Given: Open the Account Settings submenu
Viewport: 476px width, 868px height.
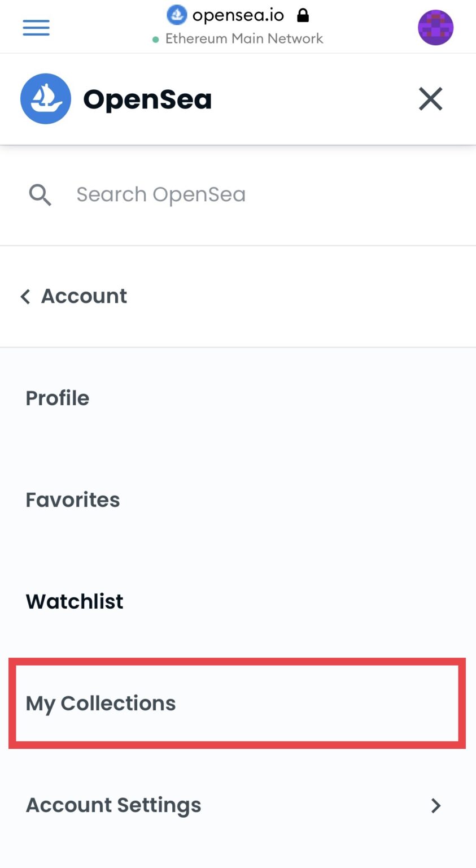Looking at the screenshot, I should point(113,805).
